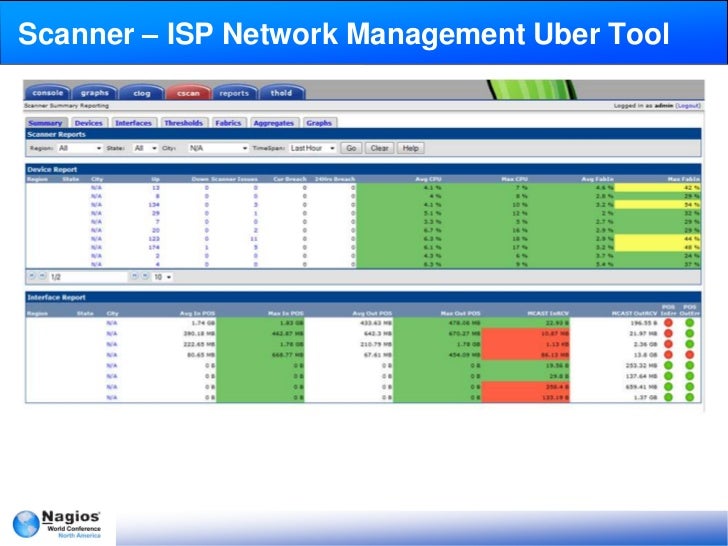
Task: Click the green POS OutErr circle in the 21.97 MB row
Action: 689,333
